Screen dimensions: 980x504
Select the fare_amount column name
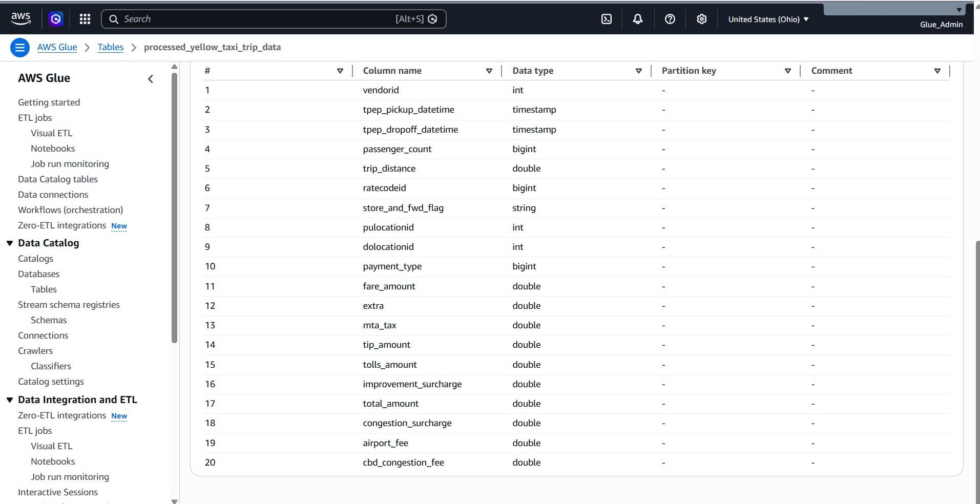point(389,286)
